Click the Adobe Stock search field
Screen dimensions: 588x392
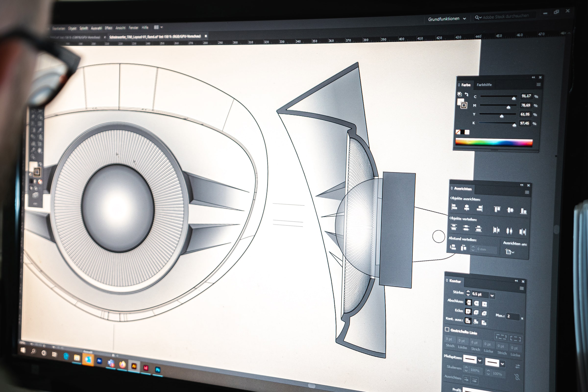[505, 16]
